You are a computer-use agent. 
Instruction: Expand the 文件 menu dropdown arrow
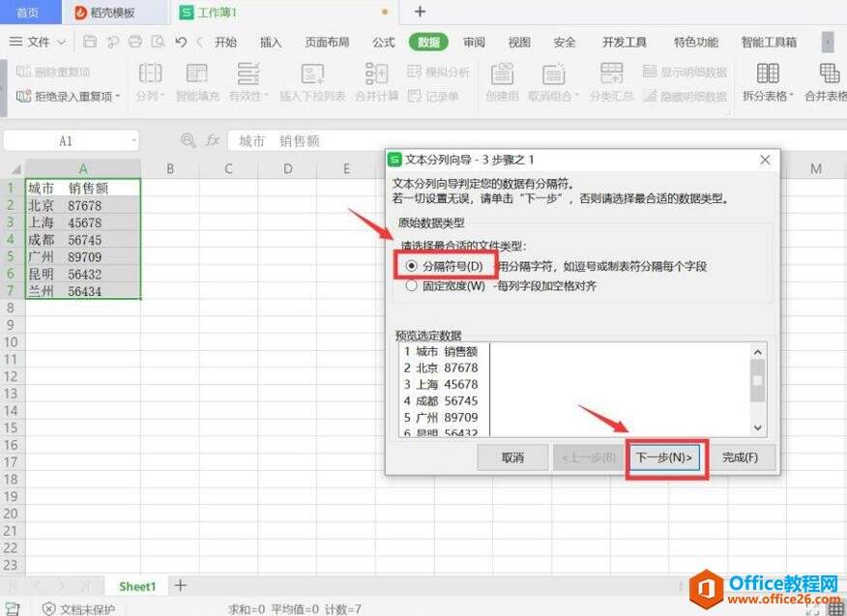(61, 43)
